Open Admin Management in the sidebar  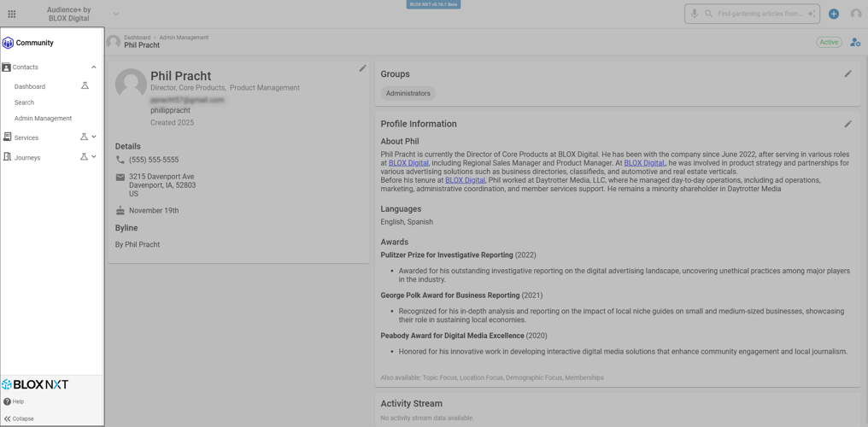click(x=44, y=119)
